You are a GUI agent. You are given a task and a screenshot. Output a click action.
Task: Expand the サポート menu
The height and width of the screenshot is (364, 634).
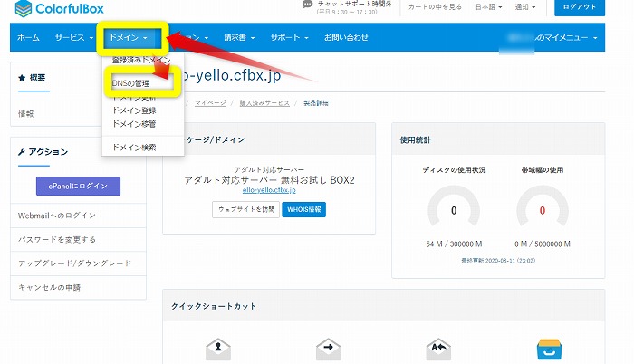click(288, 38)
